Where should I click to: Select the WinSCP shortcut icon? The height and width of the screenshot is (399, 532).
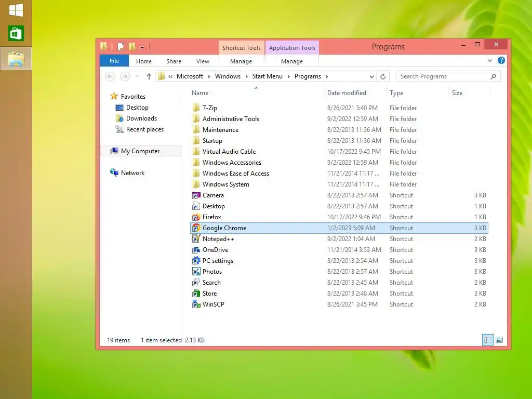(196, 304)
